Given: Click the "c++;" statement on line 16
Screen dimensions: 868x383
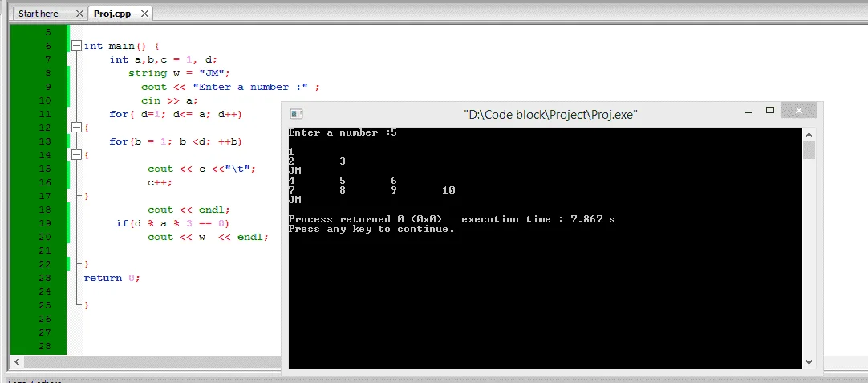Looking at the screenshot, I should (160, 182).
